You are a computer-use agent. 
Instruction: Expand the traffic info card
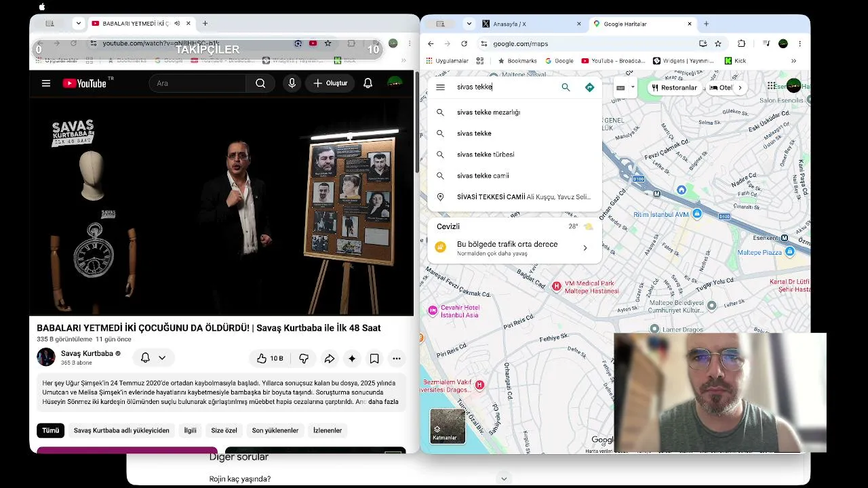(x=515, y=248)
